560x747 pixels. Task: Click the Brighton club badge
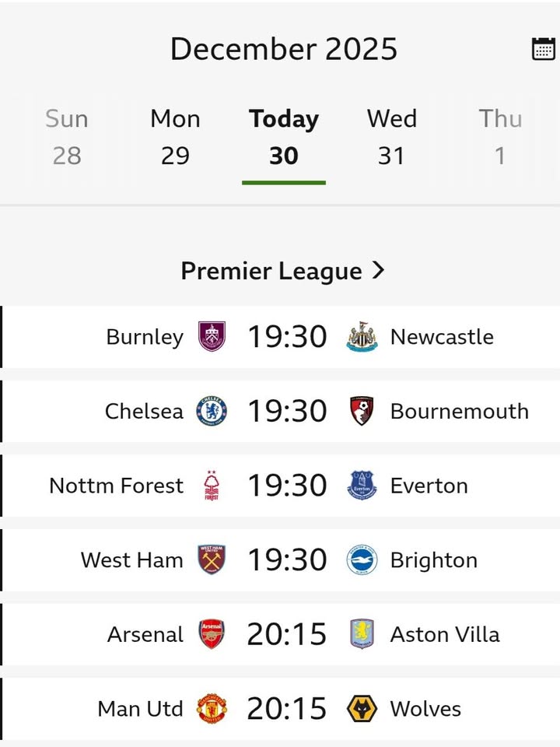pos(362,560)
